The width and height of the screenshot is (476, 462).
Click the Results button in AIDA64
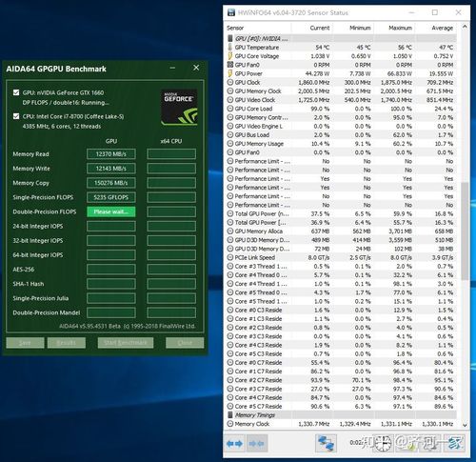click(x=67, y=343)
